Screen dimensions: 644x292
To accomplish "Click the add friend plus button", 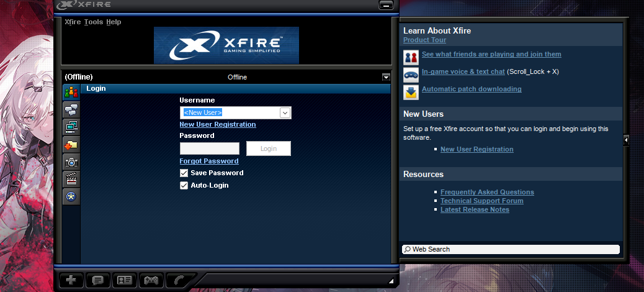I will point(71,280).
